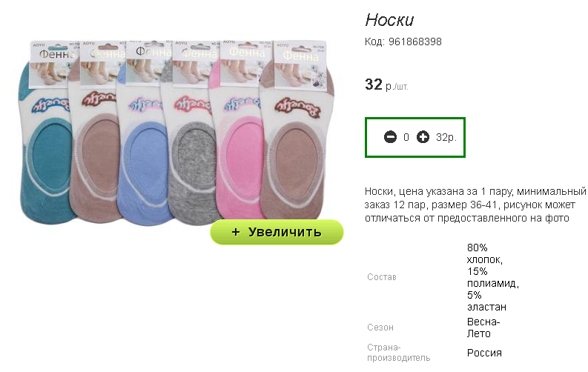Screen dimensions: 588x372
Task: Click the plus quantity icon
Action: [423, 137]
